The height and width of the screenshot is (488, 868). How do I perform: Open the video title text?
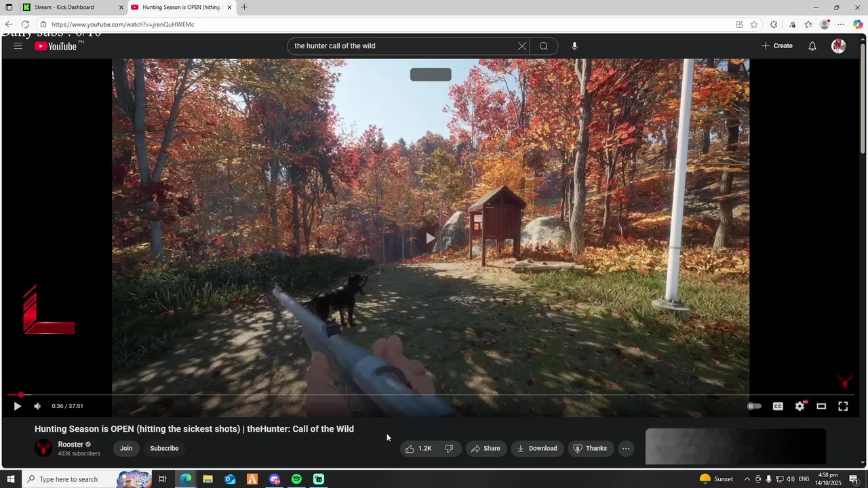coord(194,429)
